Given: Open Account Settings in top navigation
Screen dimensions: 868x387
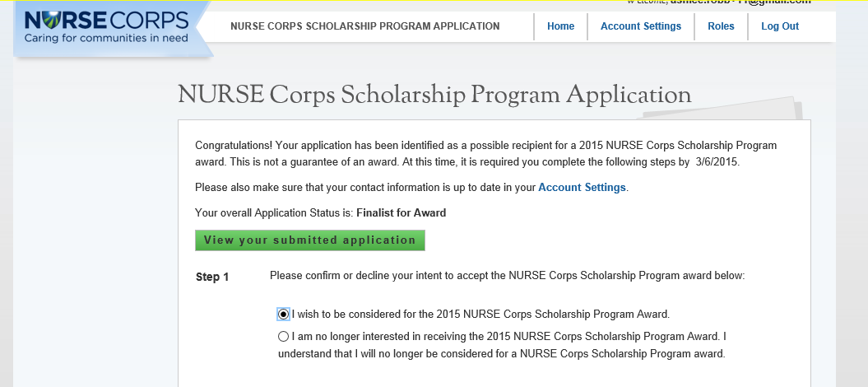Looking at the screenshot, I should [641, 26].
